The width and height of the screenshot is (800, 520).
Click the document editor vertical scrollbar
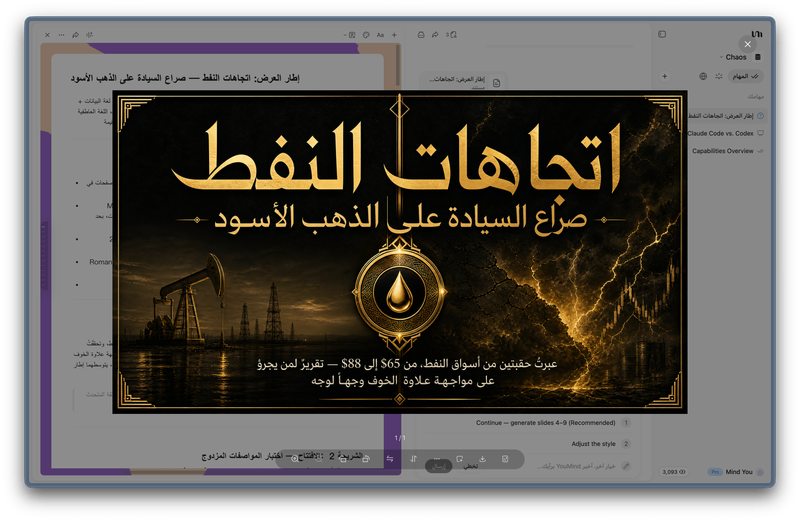point(397,66)
